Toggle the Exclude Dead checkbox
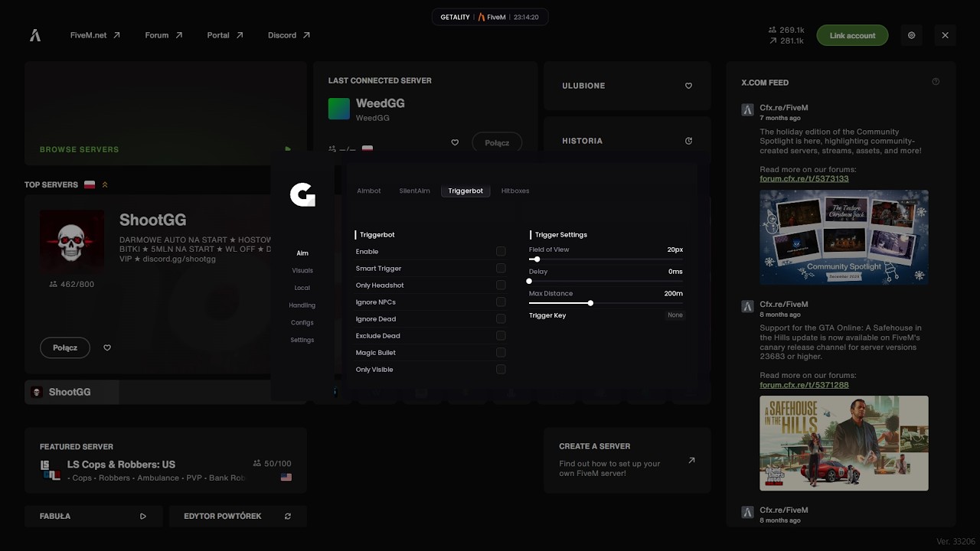The width and height of the screenshot is (980, 551). [501, 335]
